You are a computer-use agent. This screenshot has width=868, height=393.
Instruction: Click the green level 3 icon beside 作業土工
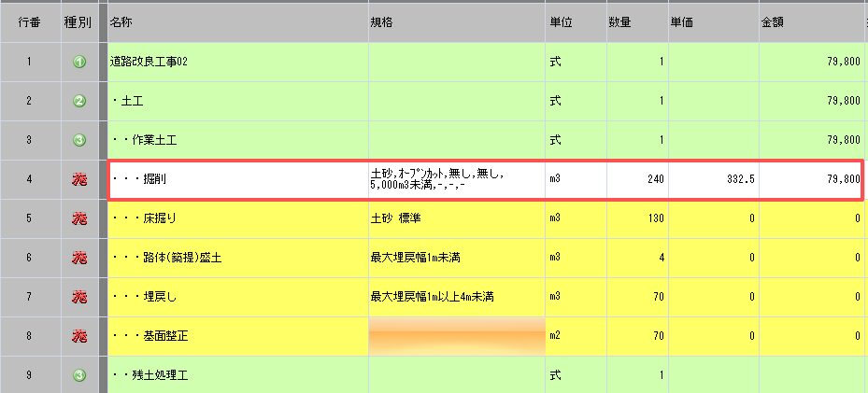[x=79, y=140]
